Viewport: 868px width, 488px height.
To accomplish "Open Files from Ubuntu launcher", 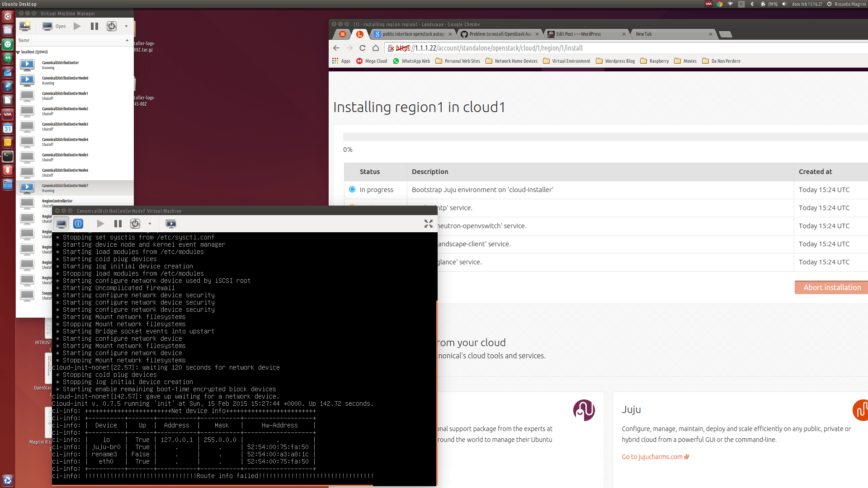I will click(x=8, y=30).
